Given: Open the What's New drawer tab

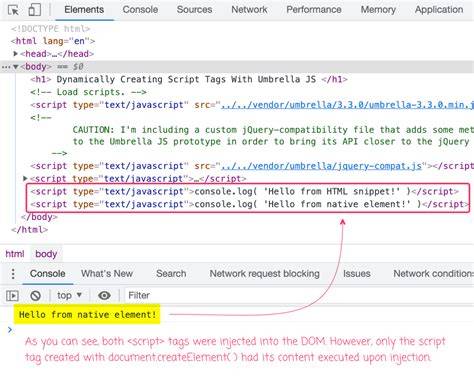Looking at the screenshot, I should (x=107, y=274).
